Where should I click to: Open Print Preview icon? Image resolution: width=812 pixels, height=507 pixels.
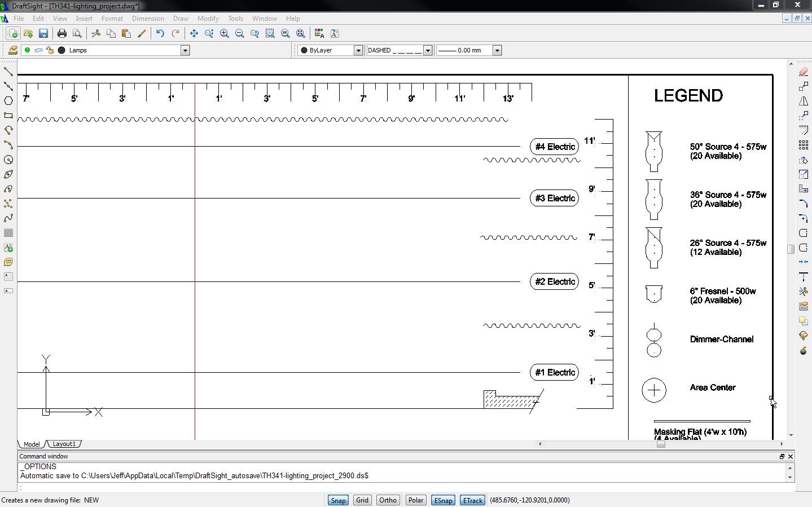pyautogui.click(x=77, y=34)
